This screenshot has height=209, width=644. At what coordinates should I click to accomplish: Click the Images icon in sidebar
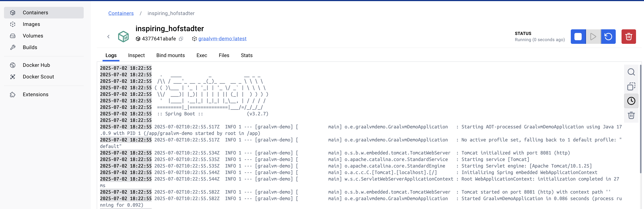[x=13, y=24]
